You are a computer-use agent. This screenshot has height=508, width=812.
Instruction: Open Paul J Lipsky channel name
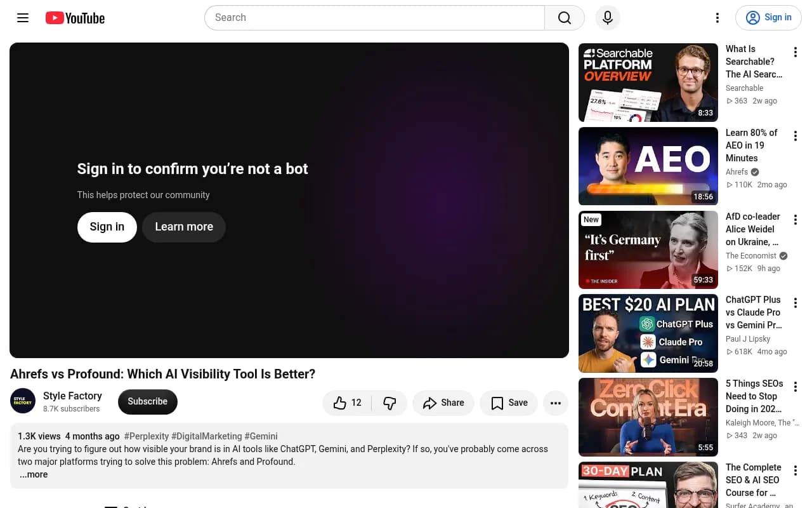(x=748, y=339)
